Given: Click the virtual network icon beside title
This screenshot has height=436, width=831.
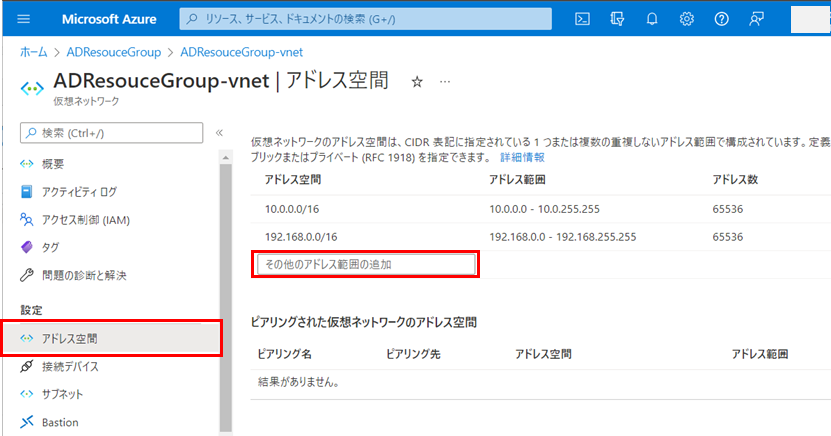Looking at the screenshot, I should click(32, 88).
